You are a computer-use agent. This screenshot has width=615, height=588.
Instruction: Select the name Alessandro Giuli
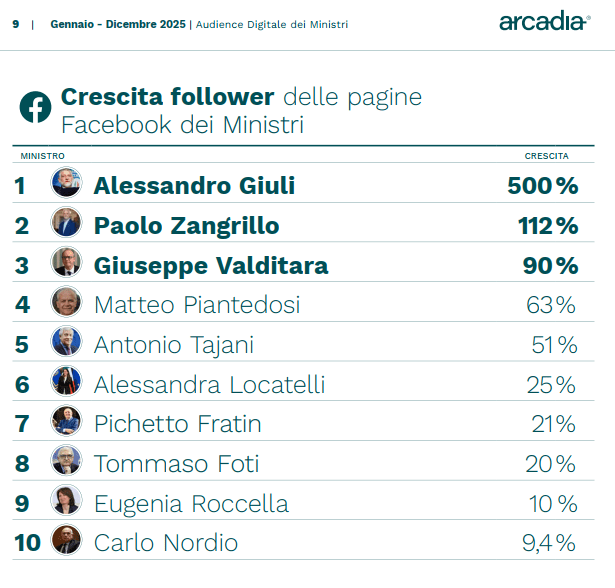[194, 186]
